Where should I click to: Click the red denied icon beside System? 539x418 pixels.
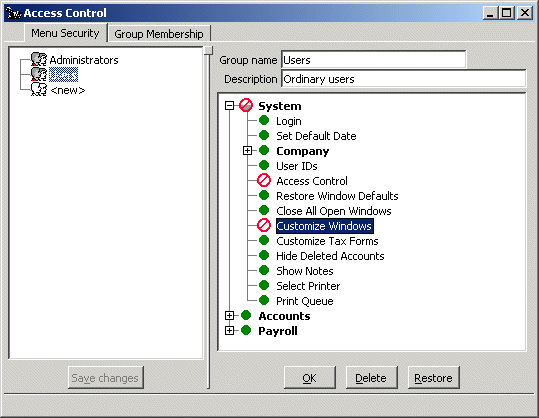[x=246, y=105]
